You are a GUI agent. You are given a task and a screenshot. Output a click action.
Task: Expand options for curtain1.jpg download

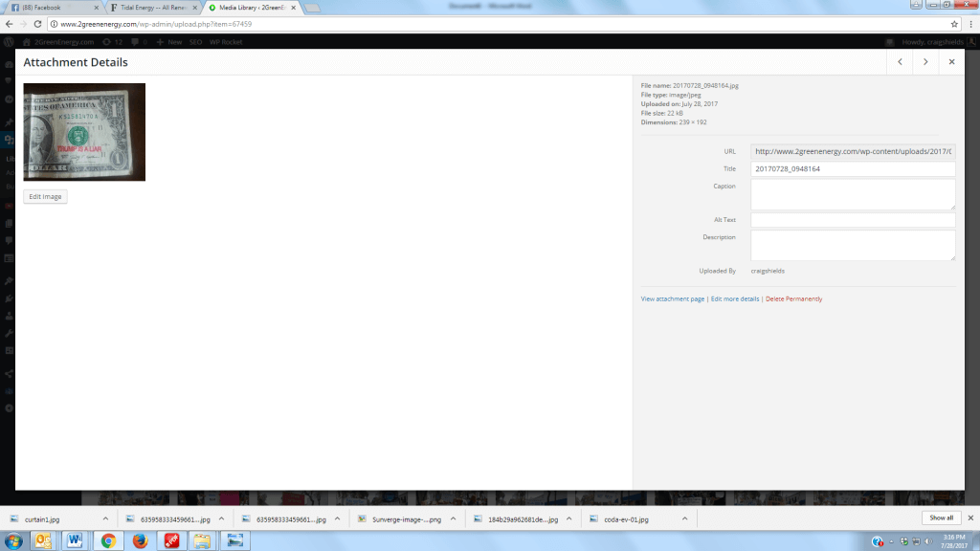click(x=105, y=518)
